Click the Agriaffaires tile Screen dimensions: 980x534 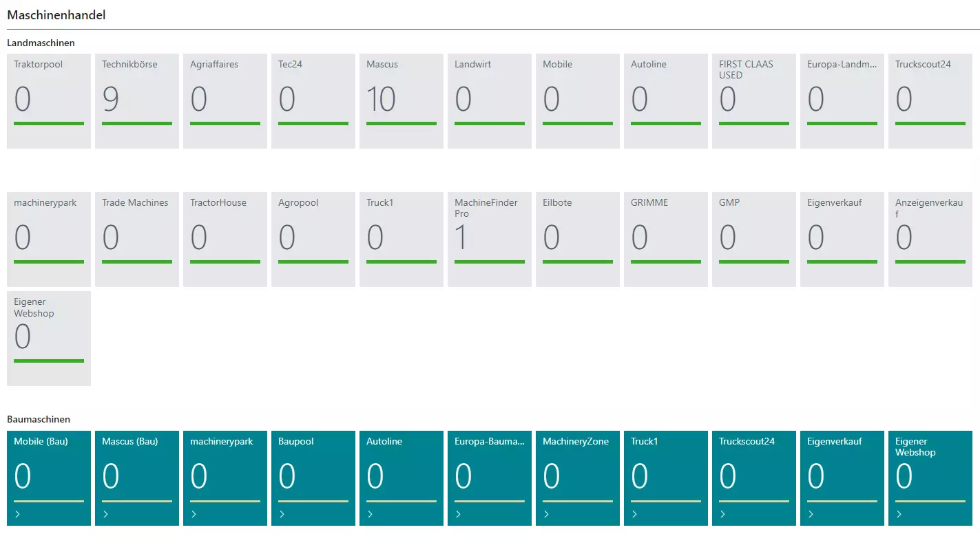tap(225, 100)
